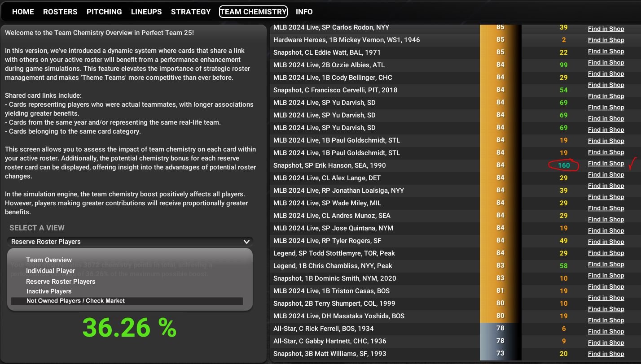The width and height of the screenshot is (641, 364).
Task: Switch to the PITCHING tab
Action: (x=104, y=12)
